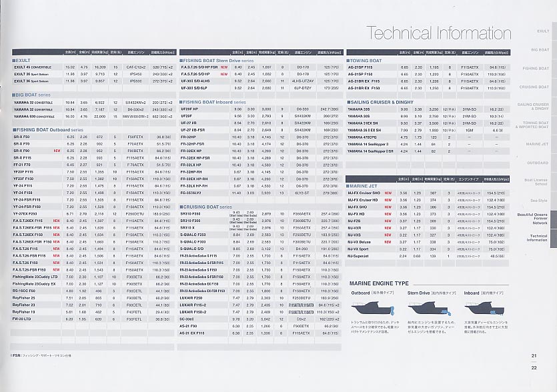Screen dimensions: 557x392
Task: Open the BIG BOAT side index tab
Action: tap(540, 50)
